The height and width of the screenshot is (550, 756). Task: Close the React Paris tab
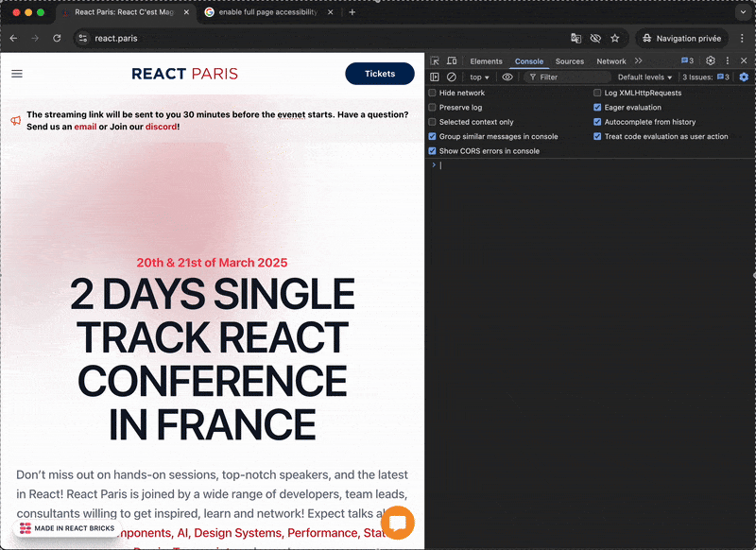(186, 12)
